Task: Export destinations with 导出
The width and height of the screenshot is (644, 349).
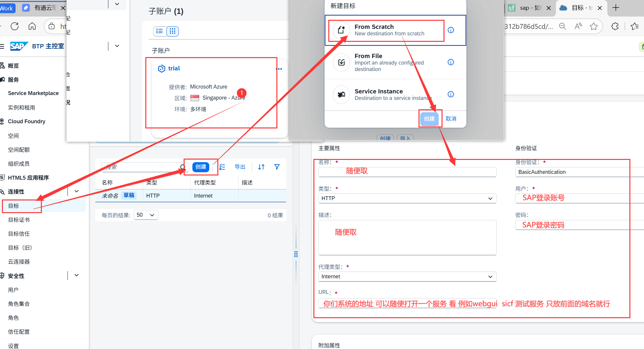Action: click(x=240, y=167)
